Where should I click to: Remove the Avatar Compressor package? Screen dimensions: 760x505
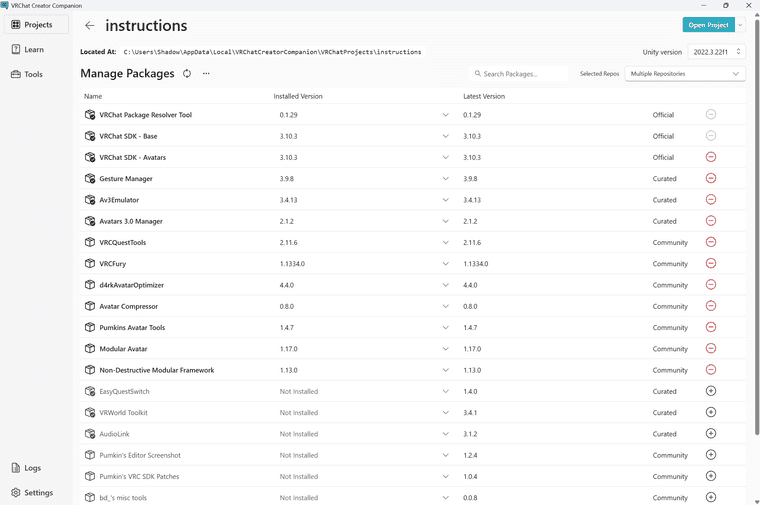[x=711, y=306]
